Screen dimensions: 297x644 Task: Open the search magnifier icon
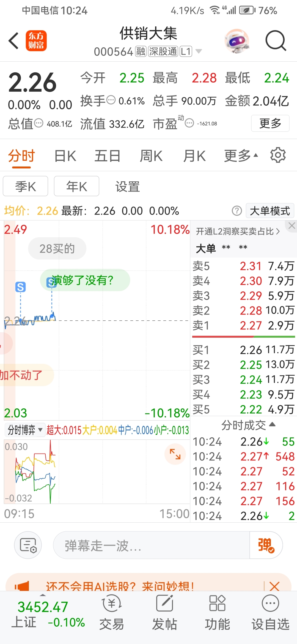(x=276, y=41)
